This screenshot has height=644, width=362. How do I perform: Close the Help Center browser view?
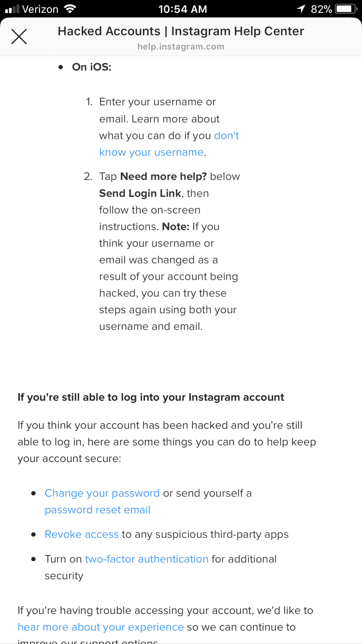19,36
